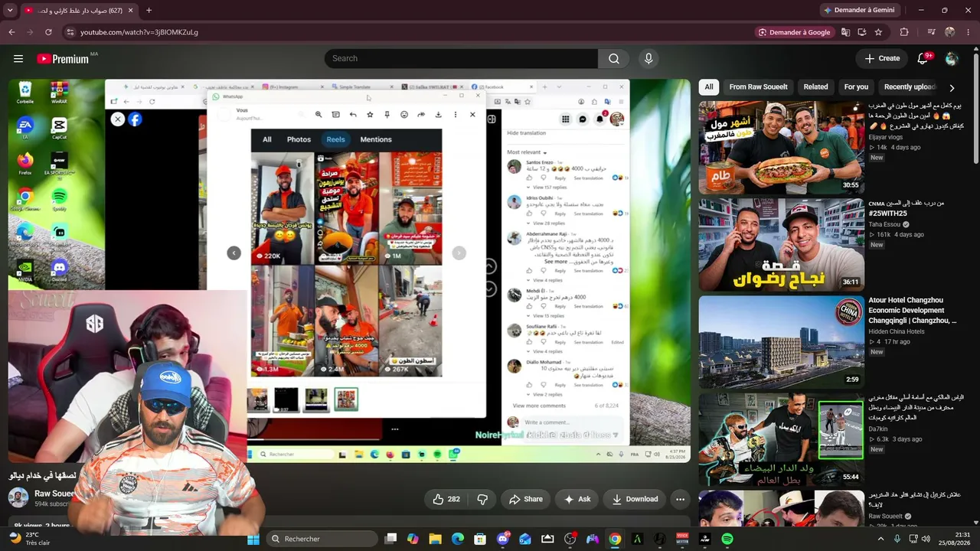Open Microsoft Edge from the taskbar
This screenshot has height=551, width=980.
coord(458,539)
